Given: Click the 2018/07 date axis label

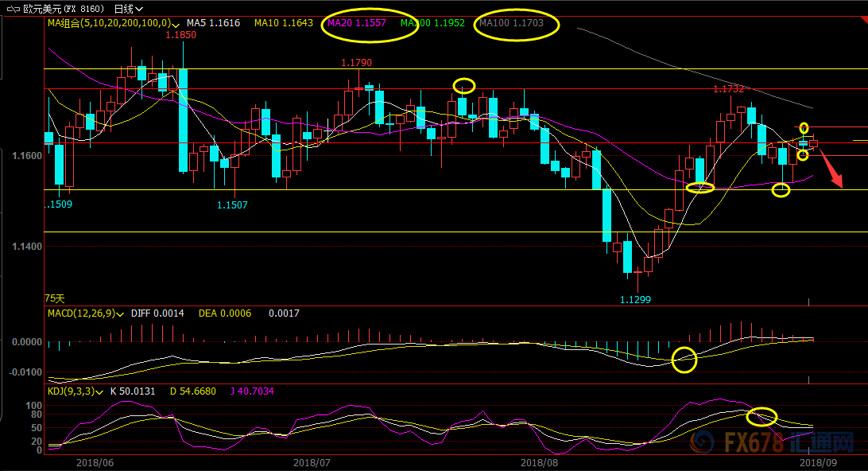Looking at the screenshot, I should pyautogui.click(x=312, y=462).
